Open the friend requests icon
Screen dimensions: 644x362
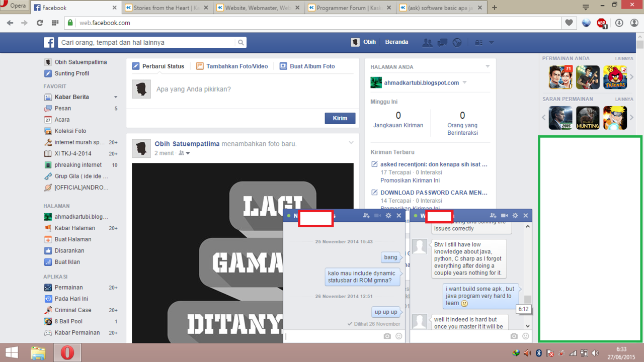pos(427,43)
